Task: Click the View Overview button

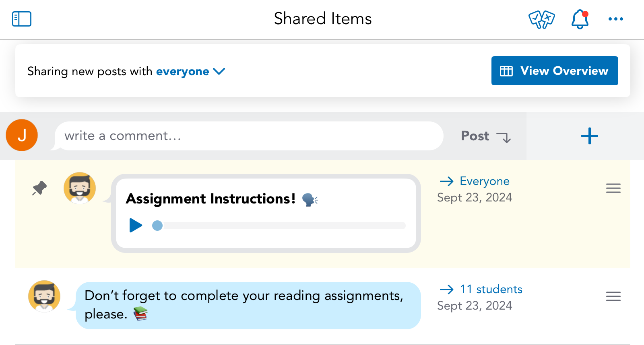Action: pyautogui.click(x=555, y=71)
